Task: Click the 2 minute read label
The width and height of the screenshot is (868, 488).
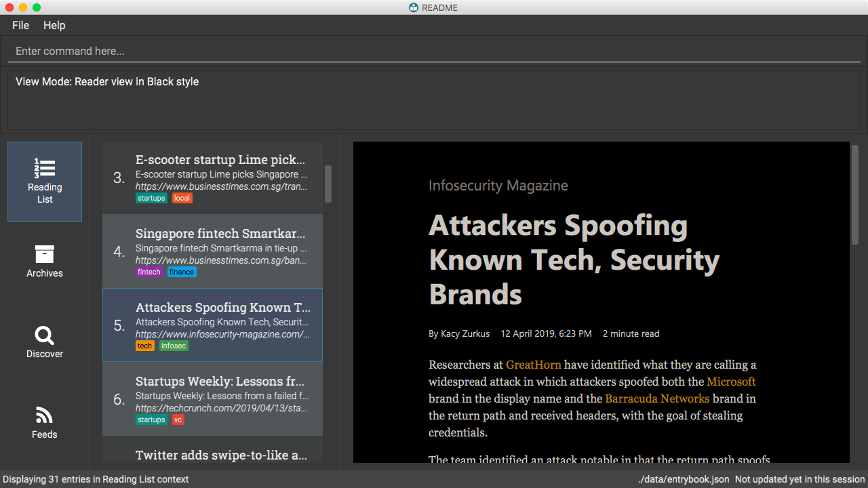Action: click(x=631, y=333)
